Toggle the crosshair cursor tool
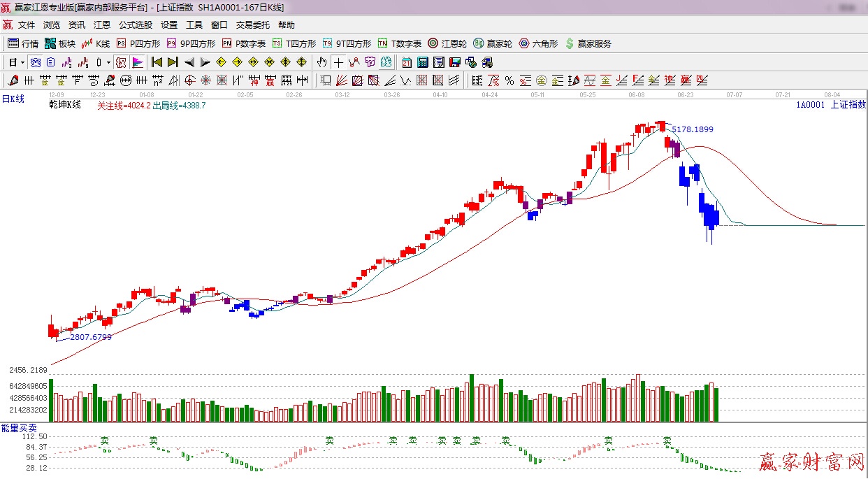The image size is (868, 479). (x=338, y=62)
